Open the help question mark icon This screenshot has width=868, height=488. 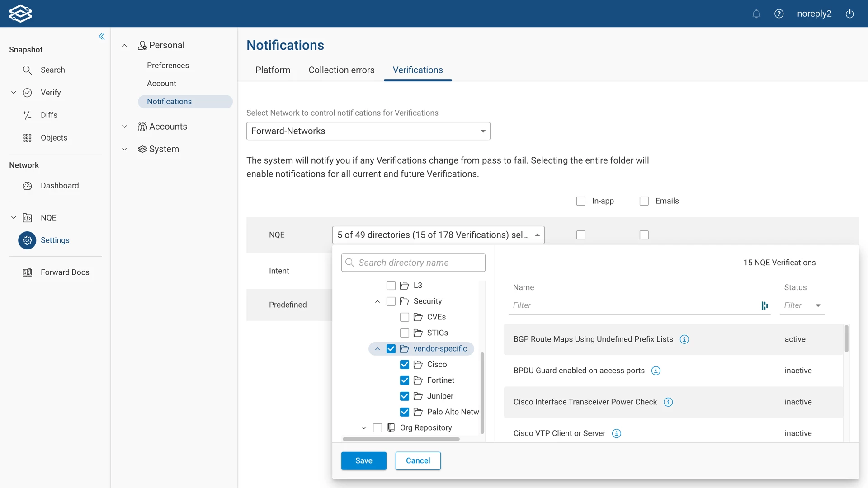point(779,14)
